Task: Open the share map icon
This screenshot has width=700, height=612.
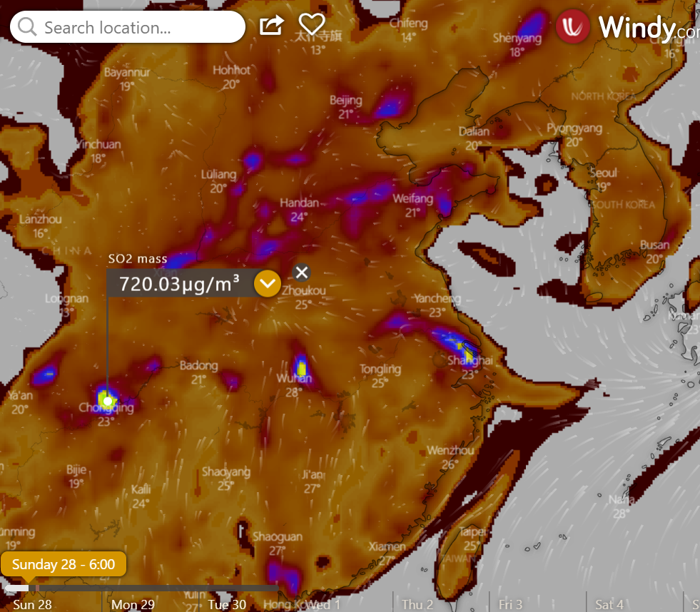Action: (271, 26)
